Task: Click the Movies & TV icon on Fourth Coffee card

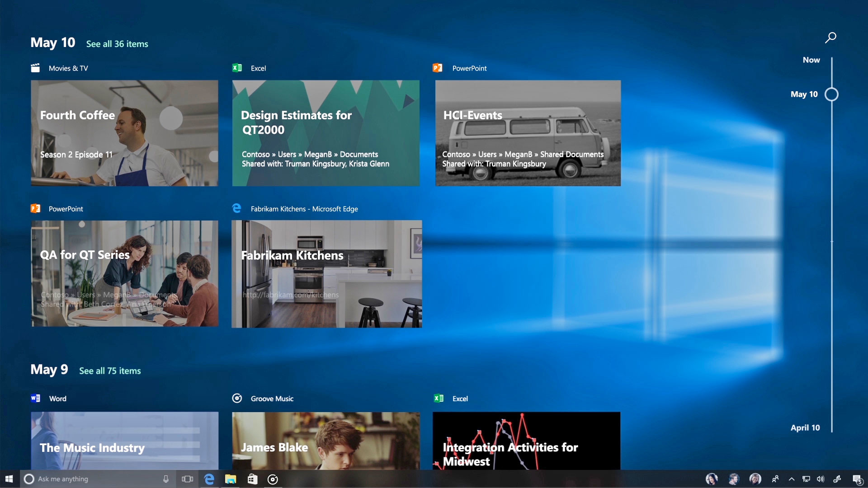Action: [35, 67]
